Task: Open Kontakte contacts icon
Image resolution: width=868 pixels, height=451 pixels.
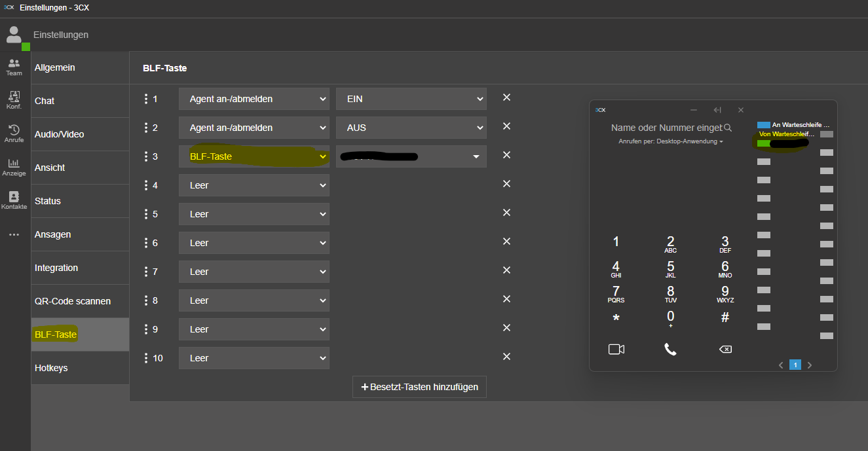Action: [14, 200]
